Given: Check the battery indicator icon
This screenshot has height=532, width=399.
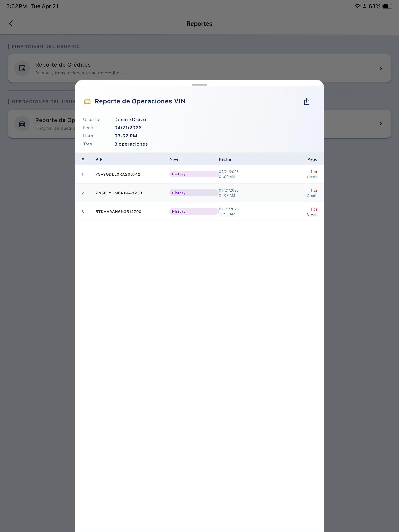Looking at the screenshot, I should [x=388, y=6].
